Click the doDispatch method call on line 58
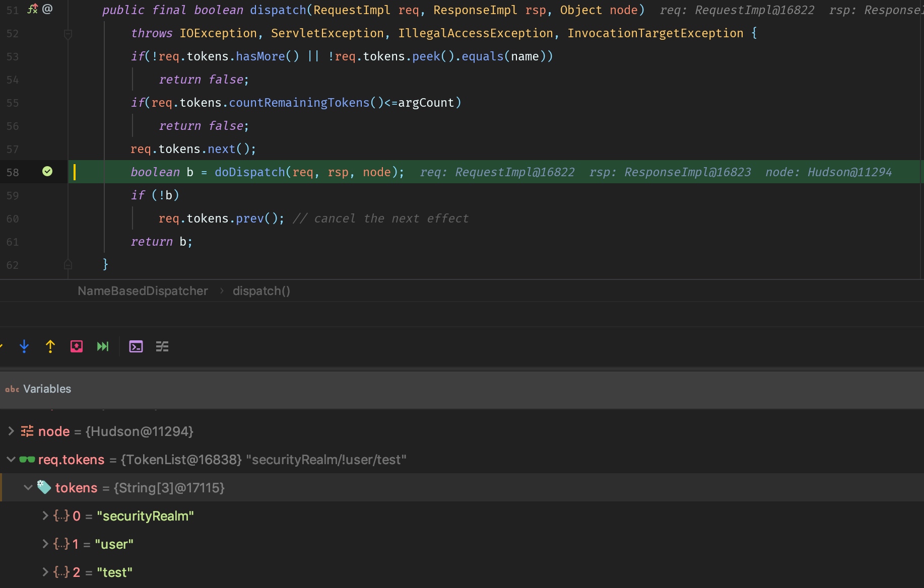This screenshot has height=588, width=924. tap(250, 172)
